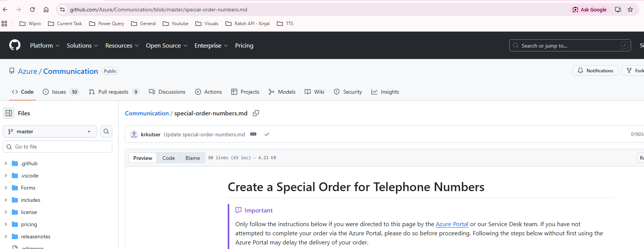Open the TTS bookmarks folder
This screenshot has width=644, height=249.
(285, 24)
